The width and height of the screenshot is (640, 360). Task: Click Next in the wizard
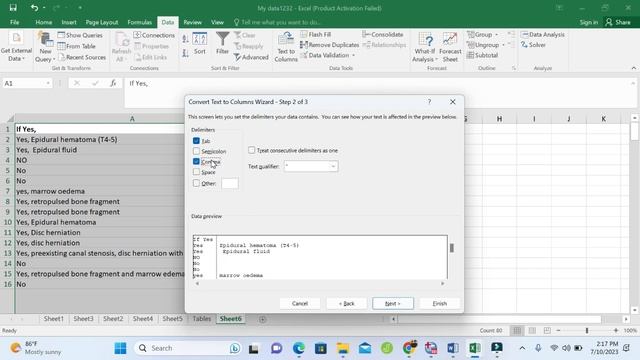pos(393,303)
